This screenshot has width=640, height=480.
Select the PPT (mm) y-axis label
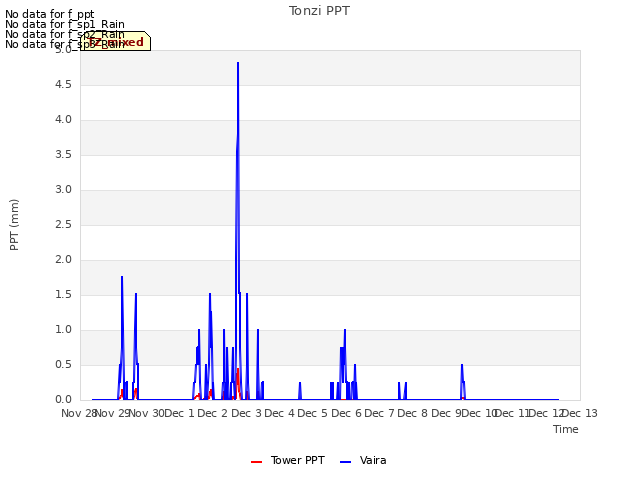point(14,224)
